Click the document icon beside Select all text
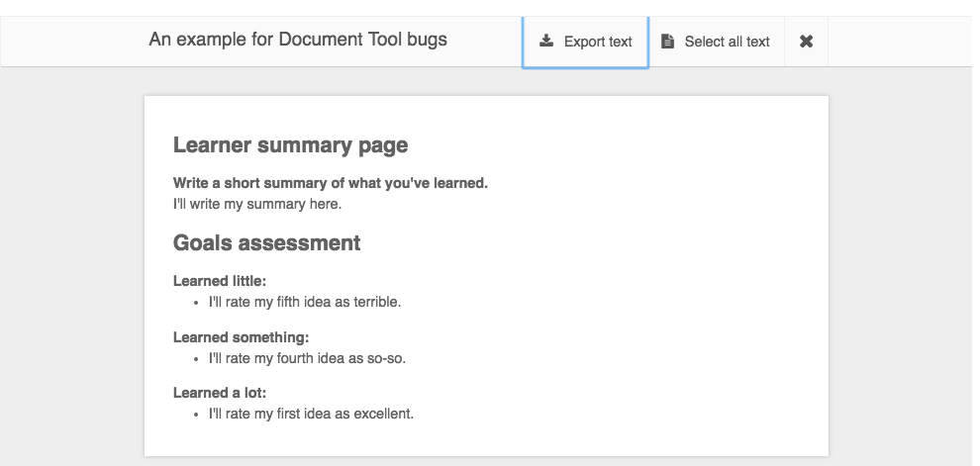Viewport: 980px width, 466px height. pyautogui.click(x=667, y=42)
